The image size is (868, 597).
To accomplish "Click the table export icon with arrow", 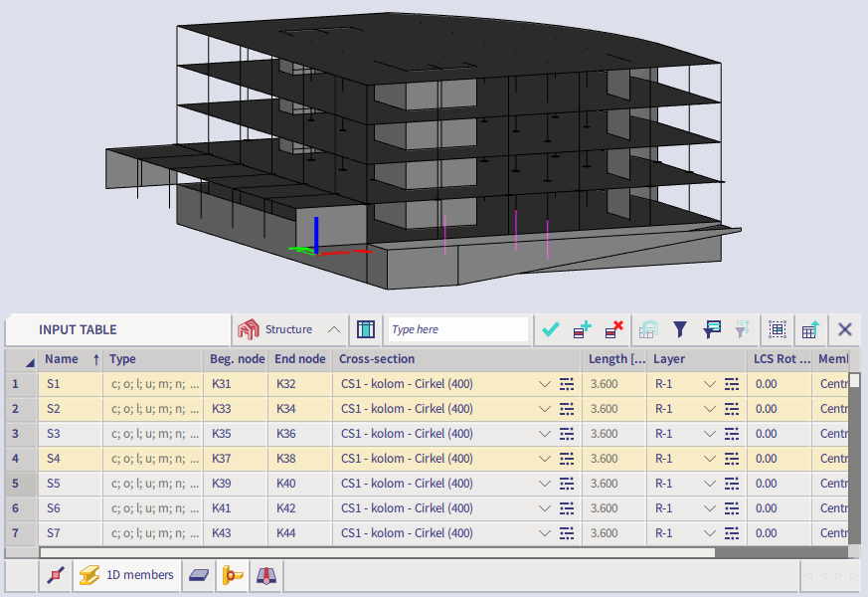I will click(x=810, y=329).
